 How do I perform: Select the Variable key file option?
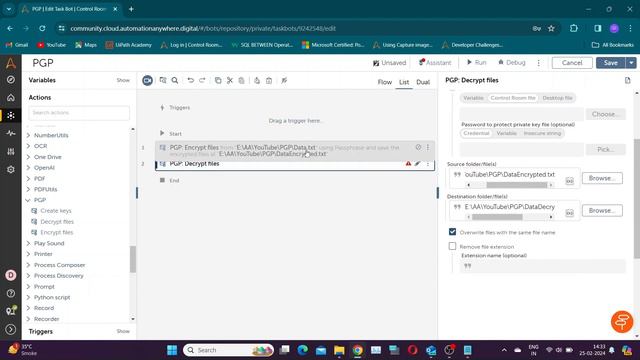(x=473, y=98)
